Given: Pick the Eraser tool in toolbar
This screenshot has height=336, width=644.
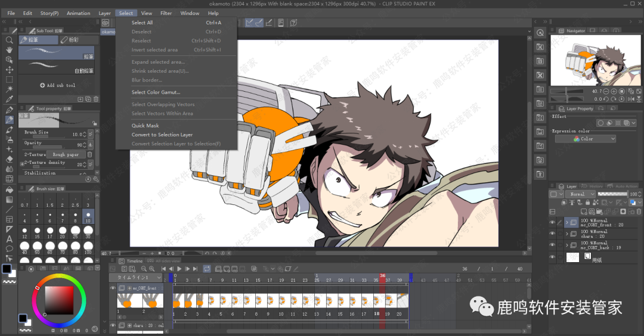Looking at the screenshot, I should [9, 159].
